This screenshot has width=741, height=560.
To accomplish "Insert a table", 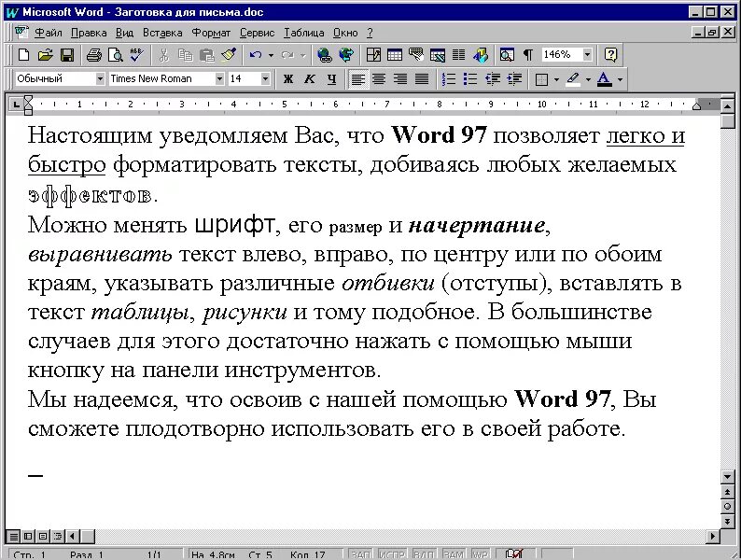I will click(395, 55).
